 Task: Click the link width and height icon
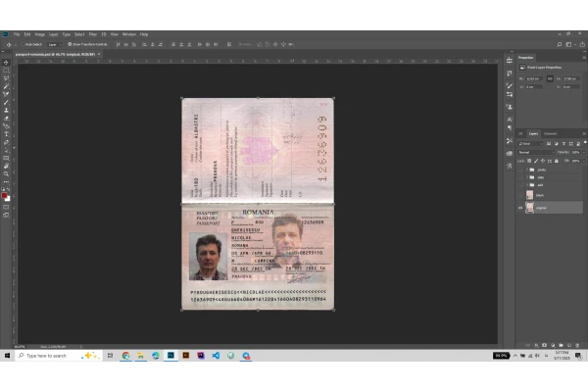pyautogui.click(x=550, y=78)
